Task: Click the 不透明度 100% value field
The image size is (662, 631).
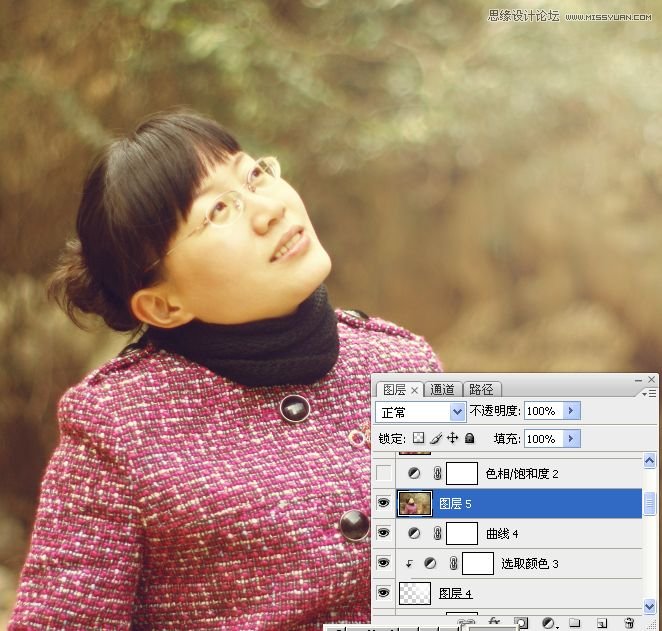Action: [x=544, y=411]
